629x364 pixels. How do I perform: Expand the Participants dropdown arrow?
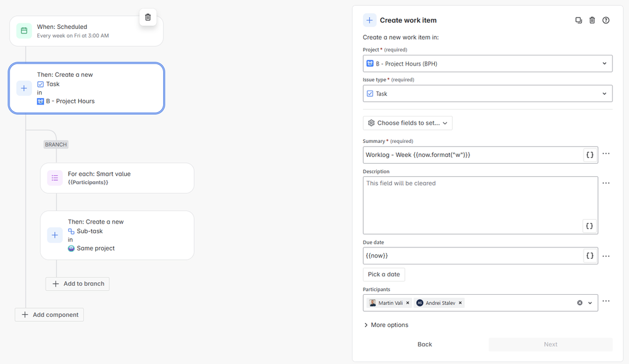(x=590, y=303)
